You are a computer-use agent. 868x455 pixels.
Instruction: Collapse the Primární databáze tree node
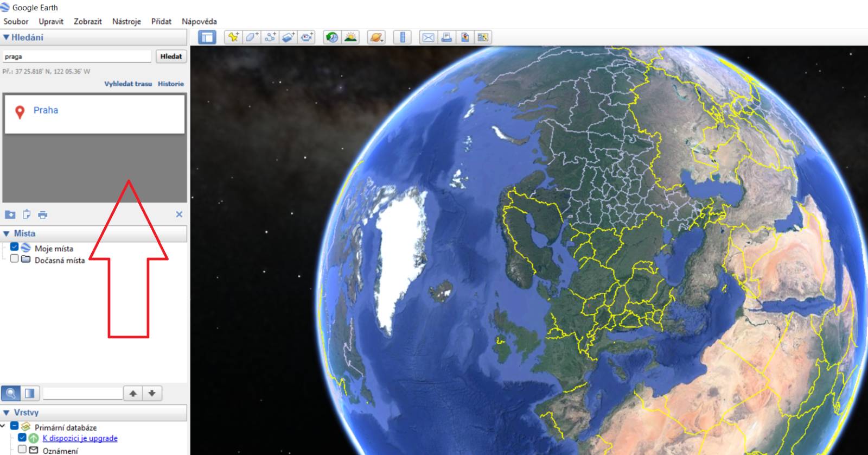(x=3, y=426)
